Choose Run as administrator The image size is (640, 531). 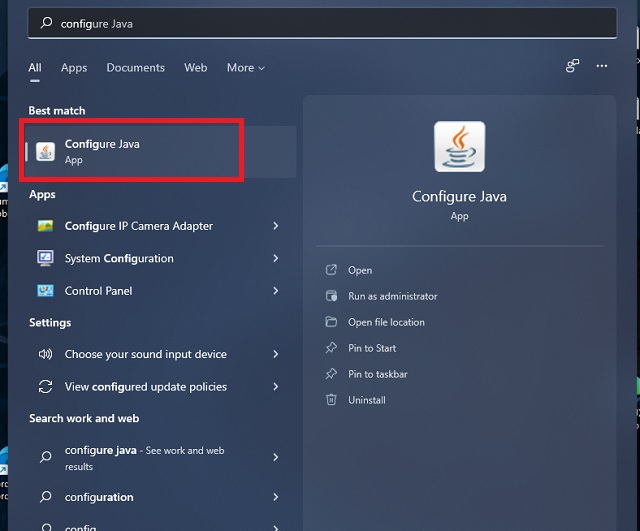click(x=392, y=296)
